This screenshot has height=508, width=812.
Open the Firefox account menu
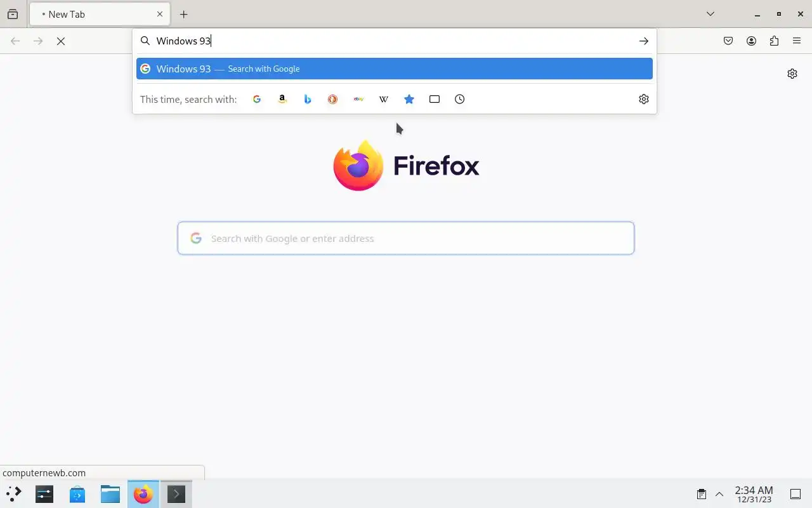pyautogui.click(x=751, y=41)
